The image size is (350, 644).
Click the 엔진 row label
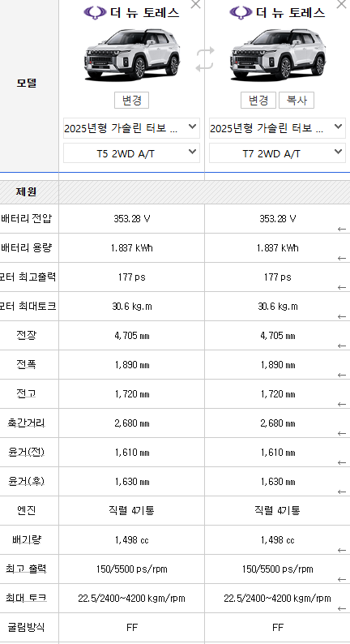(26, 510)
